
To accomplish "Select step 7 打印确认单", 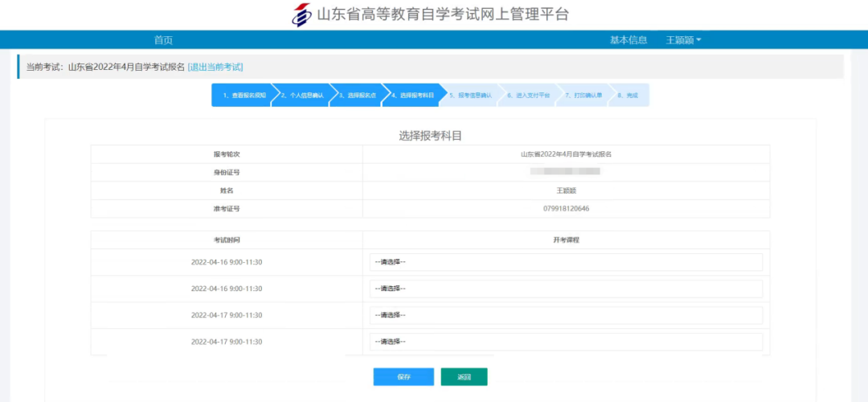I will (583, 95).
